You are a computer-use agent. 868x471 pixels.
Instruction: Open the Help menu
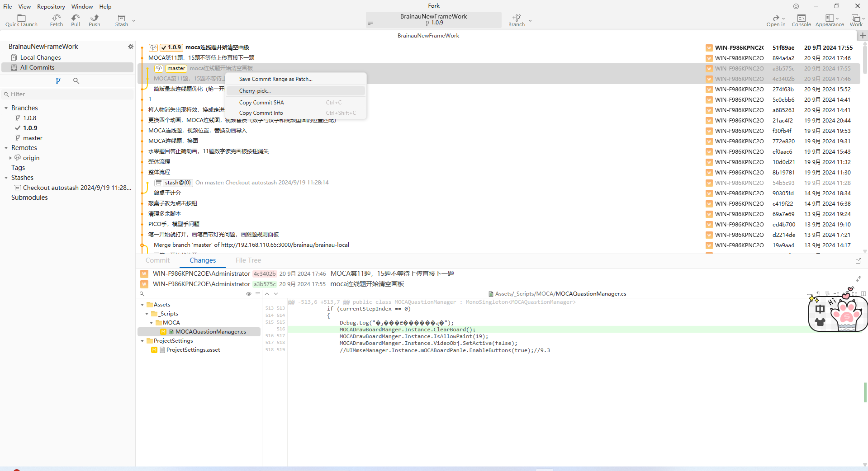105,6
